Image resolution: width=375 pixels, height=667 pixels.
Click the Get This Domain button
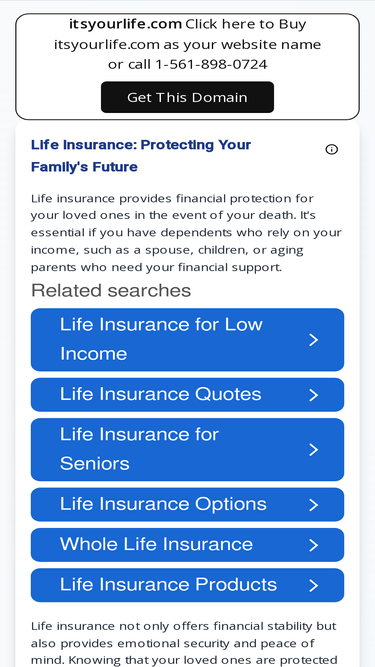pyautogui.click(x=187, y=97)
